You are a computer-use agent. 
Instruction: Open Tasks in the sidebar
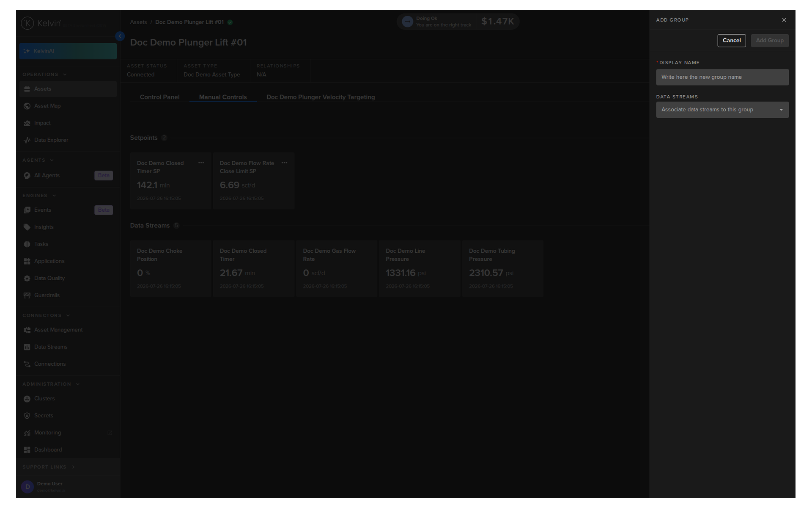pos(68,244)
